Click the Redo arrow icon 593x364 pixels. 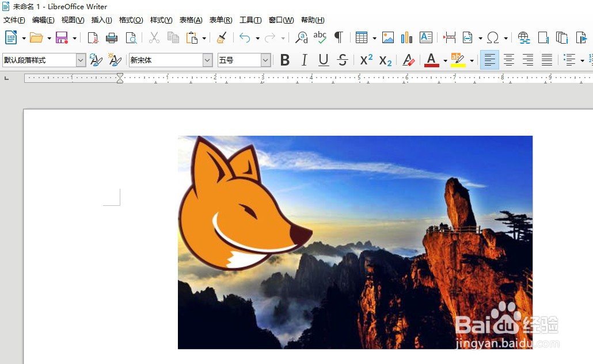270,38
